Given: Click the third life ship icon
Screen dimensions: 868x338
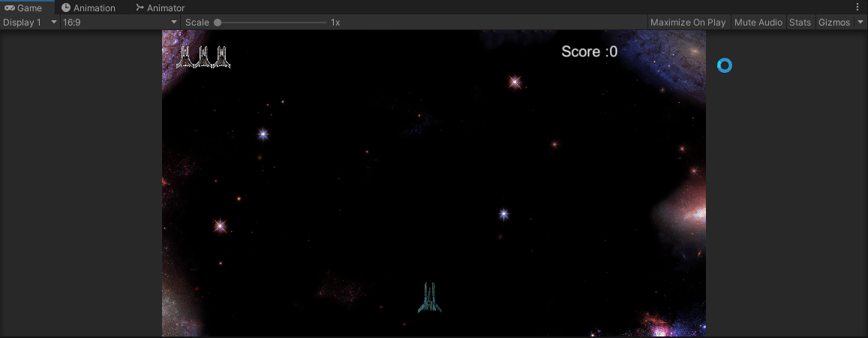Looking at the screenshot, I should click(x=221, y=57).
